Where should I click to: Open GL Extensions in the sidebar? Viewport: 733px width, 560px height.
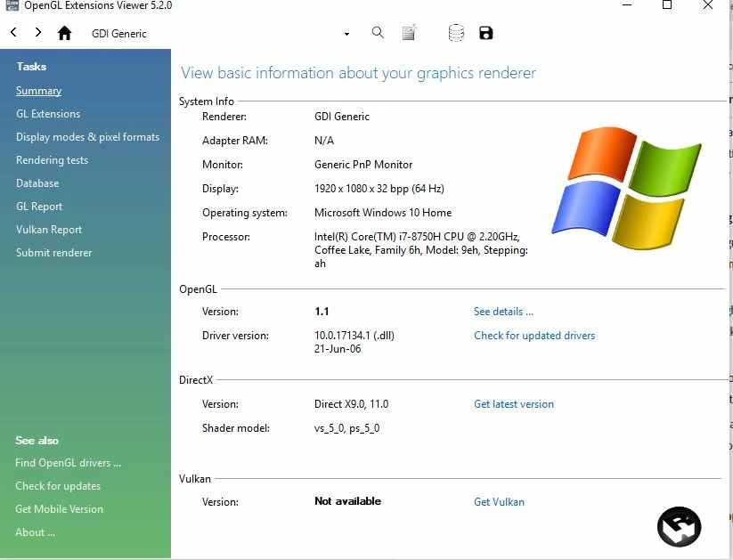tap(48, 114)
